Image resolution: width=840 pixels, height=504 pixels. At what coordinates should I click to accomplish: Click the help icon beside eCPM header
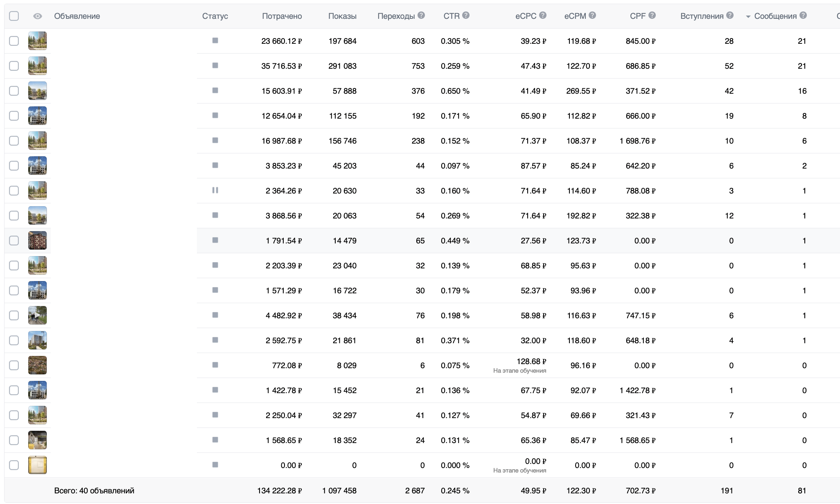pyautogui.click(x=592, y=16)
